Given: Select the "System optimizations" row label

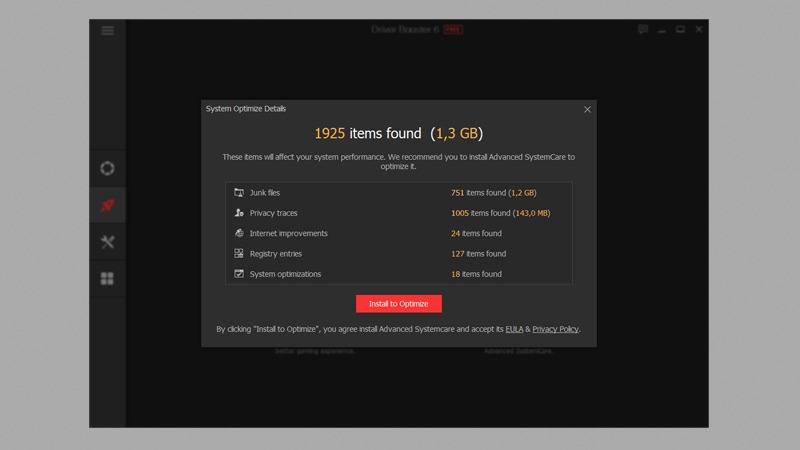Looking at the screenshot, I should point(285,274).
